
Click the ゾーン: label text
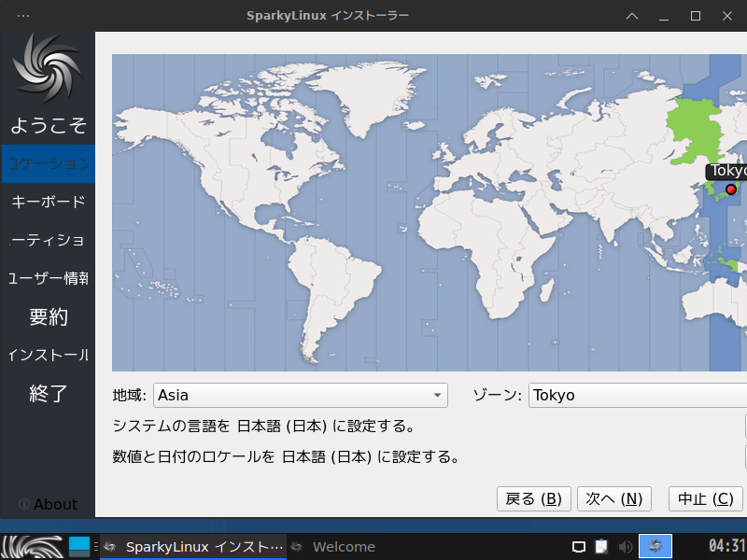coord(498,395)
